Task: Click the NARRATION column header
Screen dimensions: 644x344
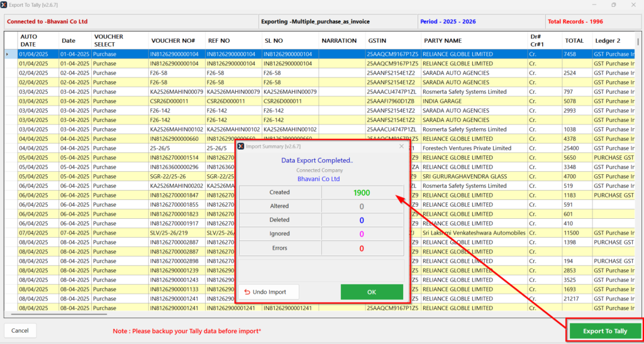Action: coord(342,41)
